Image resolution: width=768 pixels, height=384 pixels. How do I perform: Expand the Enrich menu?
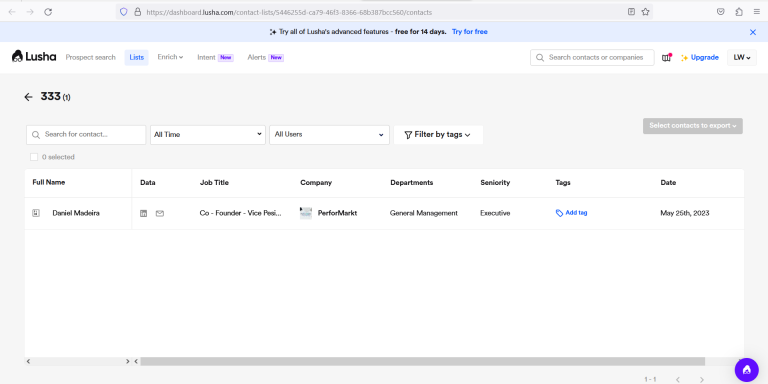pos(170,57)
